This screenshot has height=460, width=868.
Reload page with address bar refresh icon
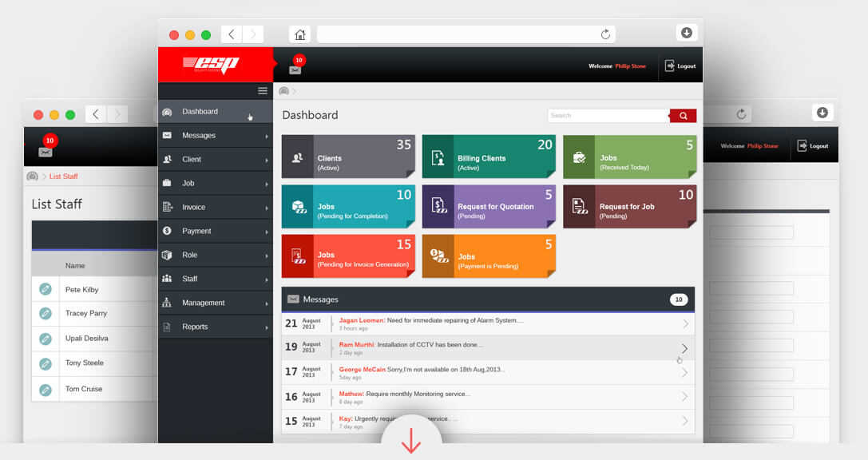pos(605,34)
